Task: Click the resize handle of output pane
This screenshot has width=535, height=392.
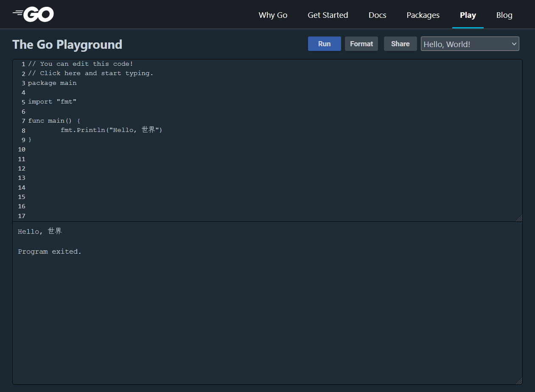Action: click(519, 381)
